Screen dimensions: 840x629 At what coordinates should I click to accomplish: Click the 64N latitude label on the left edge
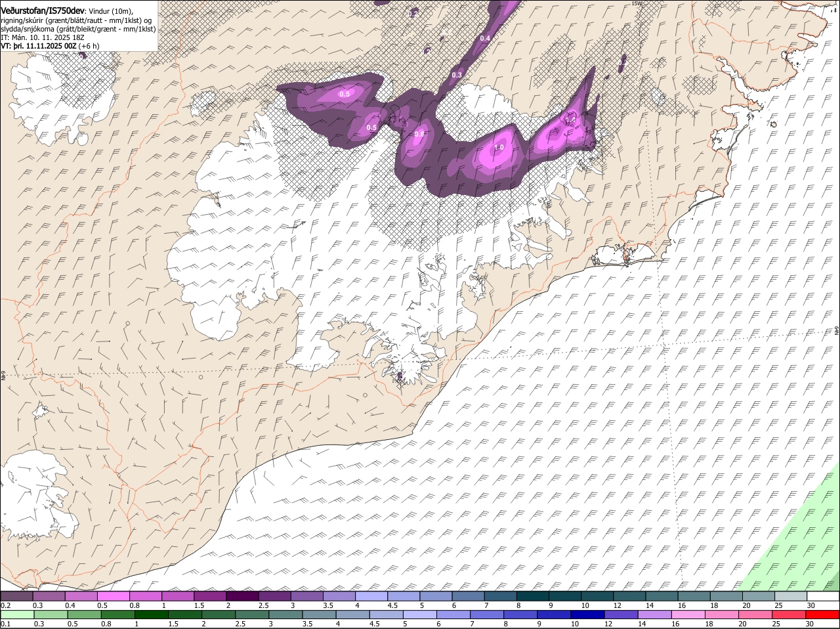pyautogui.click(x=3, y=376)
